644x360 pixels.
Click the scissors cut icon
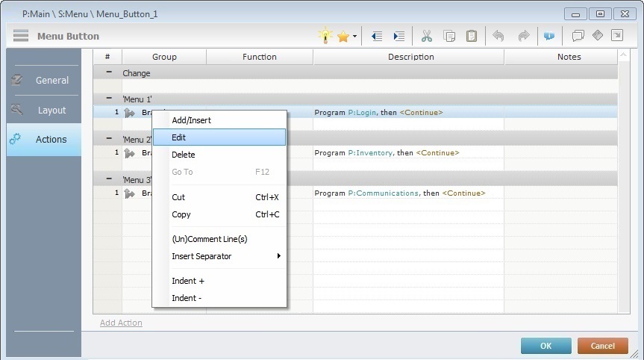coord(427,36)
